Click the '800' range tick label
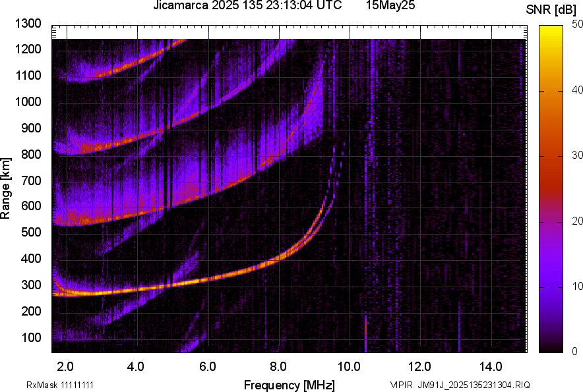The image size is (583, 392). coord(31,154)
